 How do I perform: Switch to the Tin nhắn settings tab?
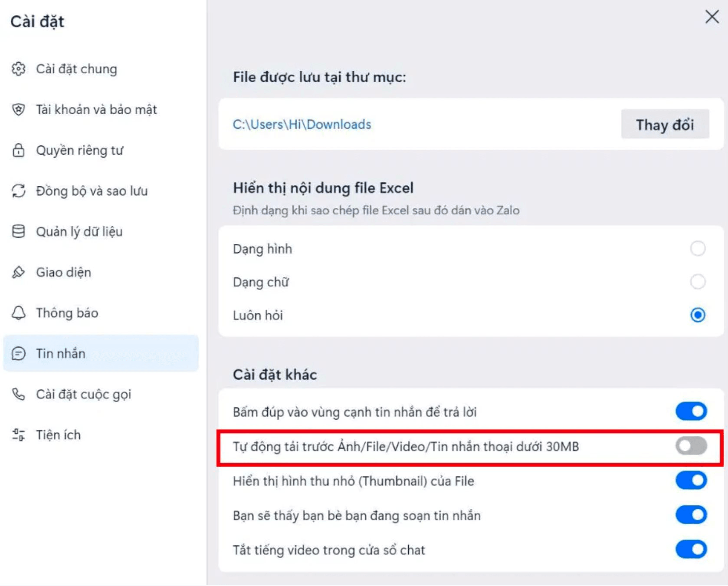tap(101, 353)
